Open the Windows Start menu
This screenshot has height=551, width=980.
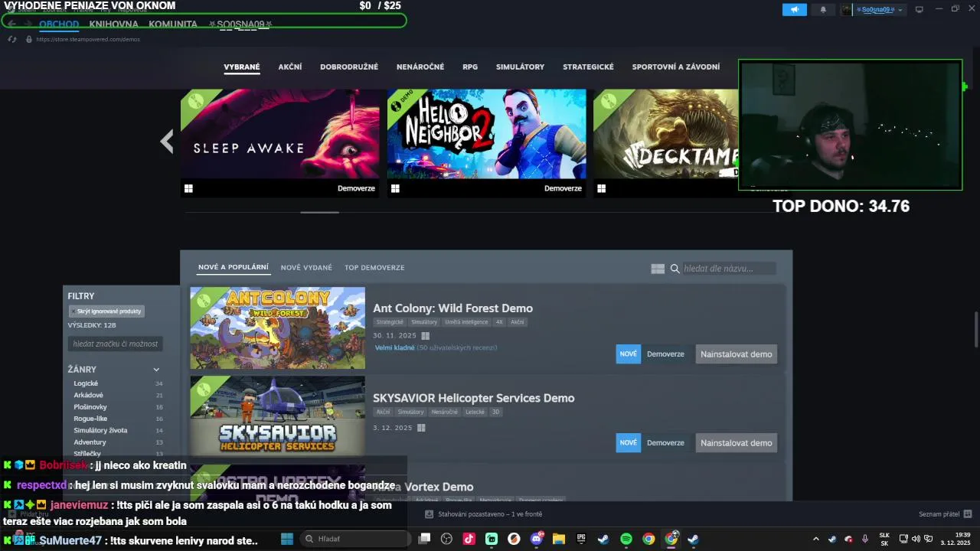tap(287, 539)
